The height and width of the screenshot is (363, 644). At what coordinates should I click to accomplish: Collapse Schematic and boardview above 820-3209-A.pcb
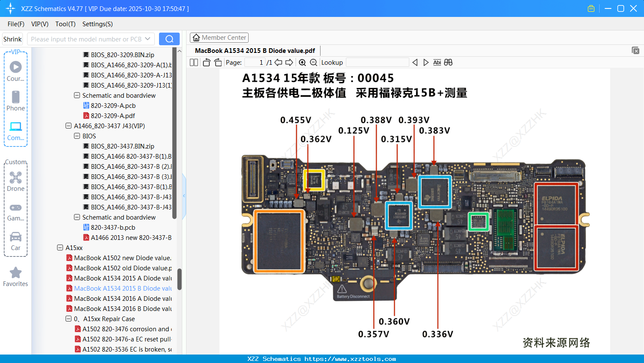pyautogui.click(x=77, y=96)
